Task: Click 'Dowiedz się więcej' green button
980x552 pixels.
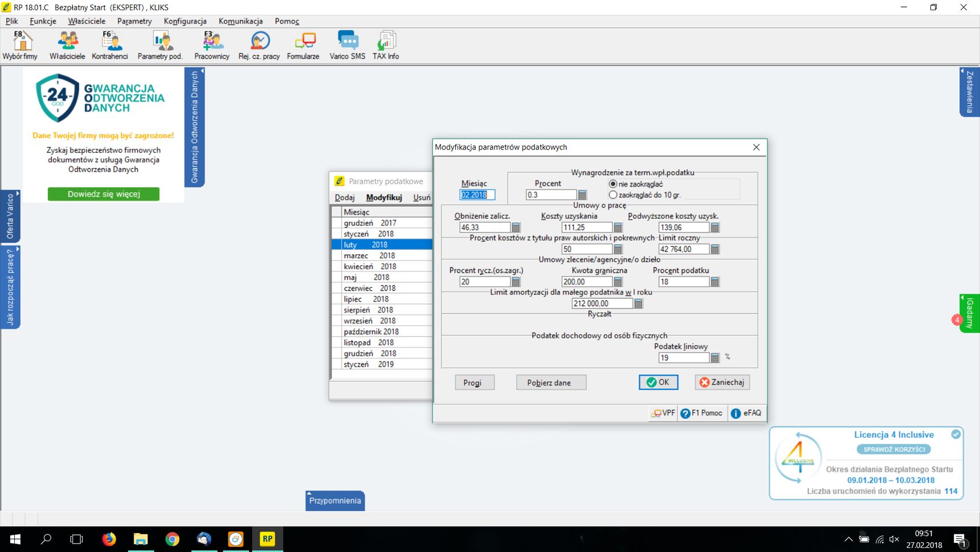Action: click(x=104, y=194)
